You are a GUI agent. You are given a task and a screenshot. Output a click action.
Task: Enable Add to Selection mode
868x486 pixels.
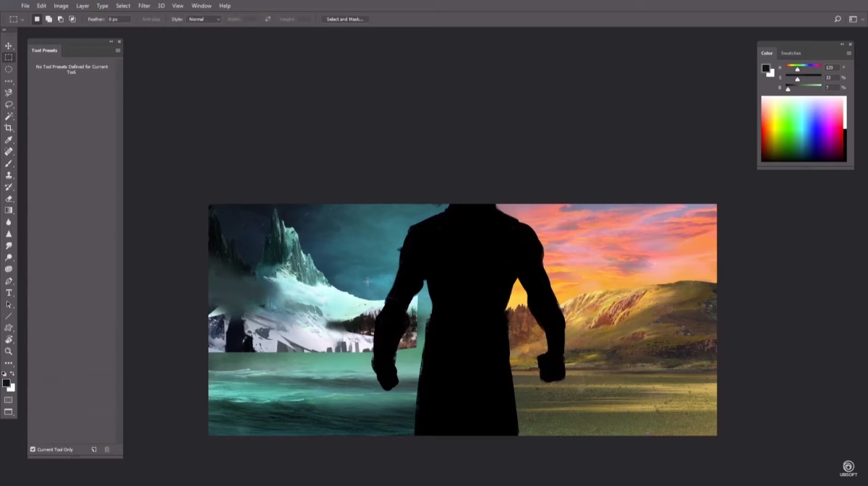coord(48,19)
